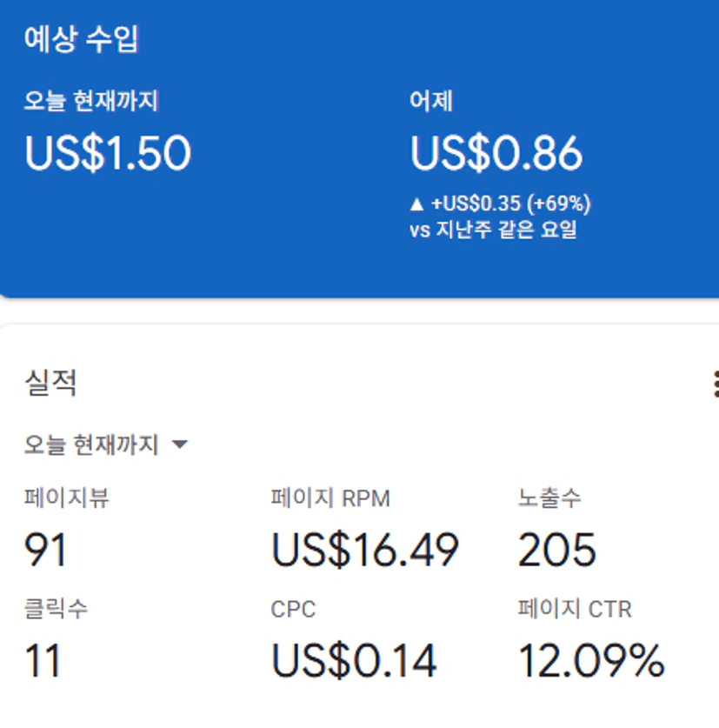Click the US$0.14 CPC value
The width and height of the screenshot is (719, 728).
click(354, 661)
